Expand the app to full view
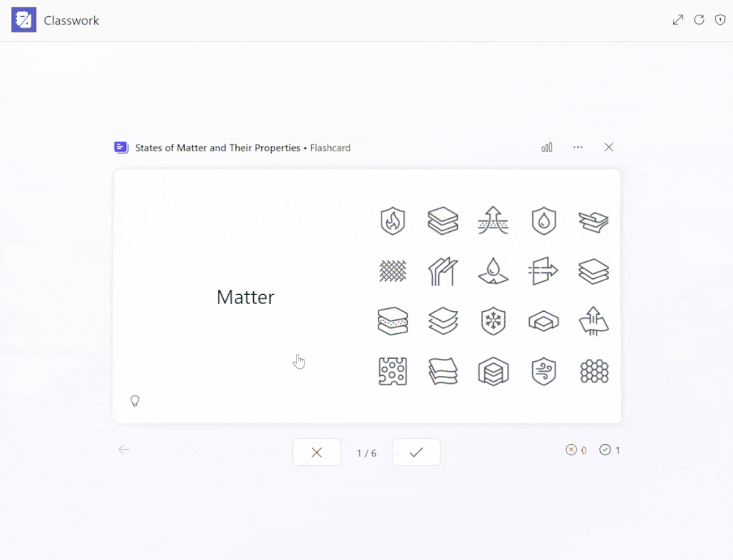The image size is (733, 560). pos(678,20)
